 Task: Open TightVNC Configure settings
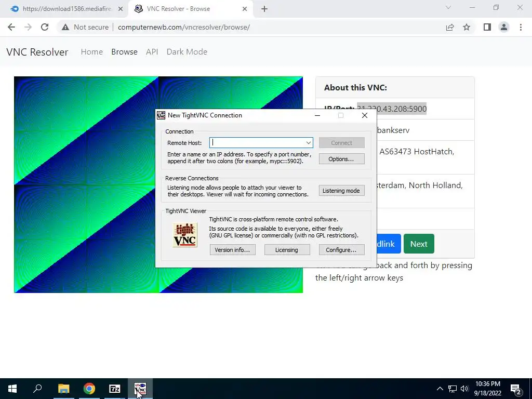(341, 250)
